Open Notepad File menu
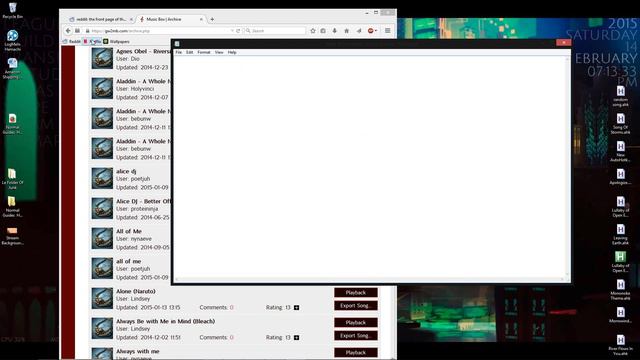The height and width of the screenshot is (360, 640). tap(179, 52)
